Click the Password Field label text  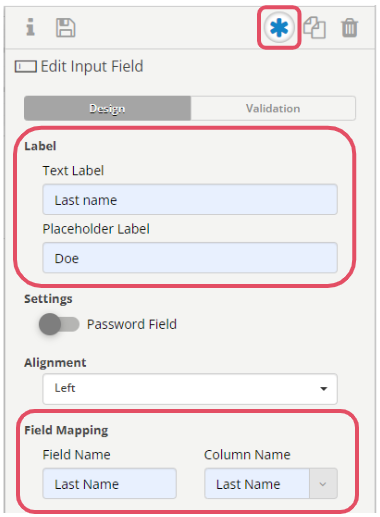132,324
